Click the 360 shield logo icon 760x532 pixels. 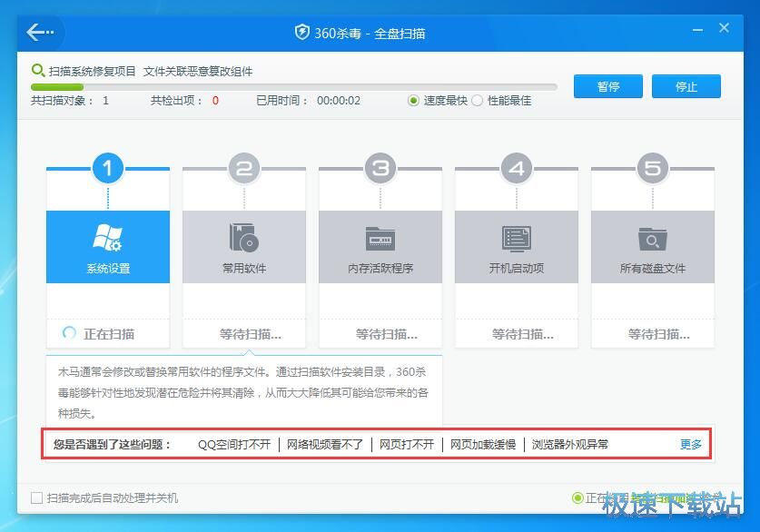pos(302,33)
